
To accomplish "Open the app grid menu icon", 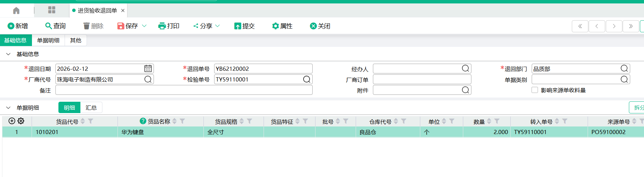I will [x=52, y=10].
